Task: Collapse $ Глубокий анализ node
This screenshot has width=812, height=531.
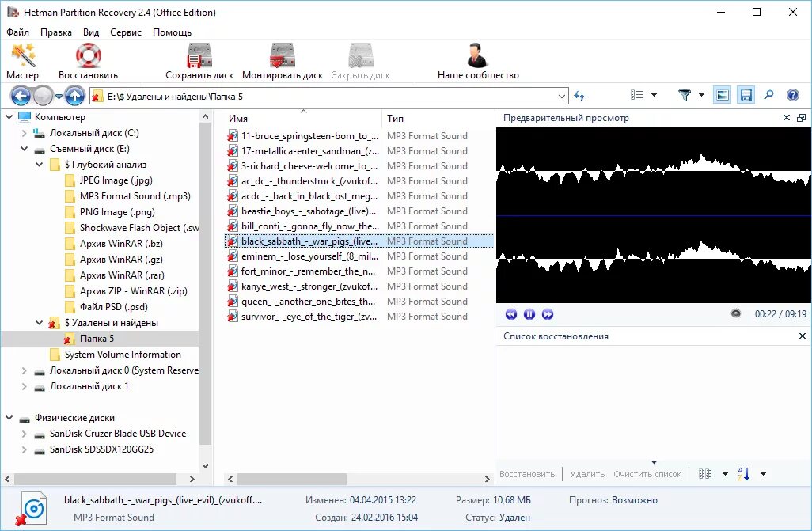Action: pos(39,165)
